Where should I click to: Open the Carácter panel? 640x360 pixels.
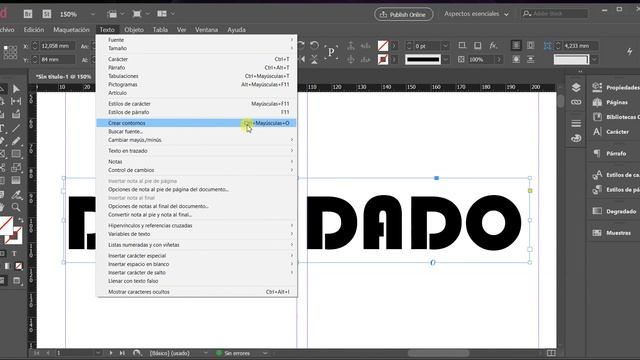tap(611, 131)
